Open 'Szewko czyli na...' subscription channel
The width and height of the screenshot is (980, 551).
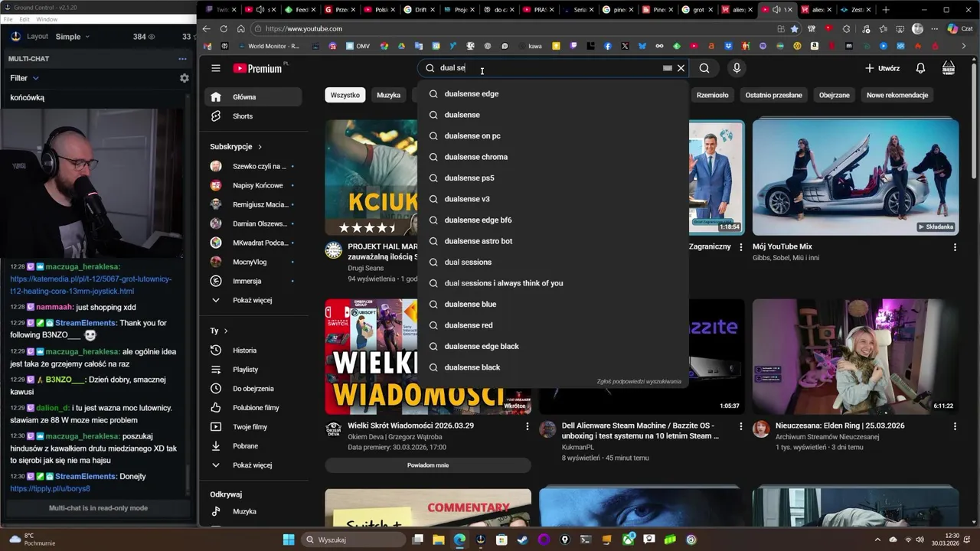[x=253, y=166]
